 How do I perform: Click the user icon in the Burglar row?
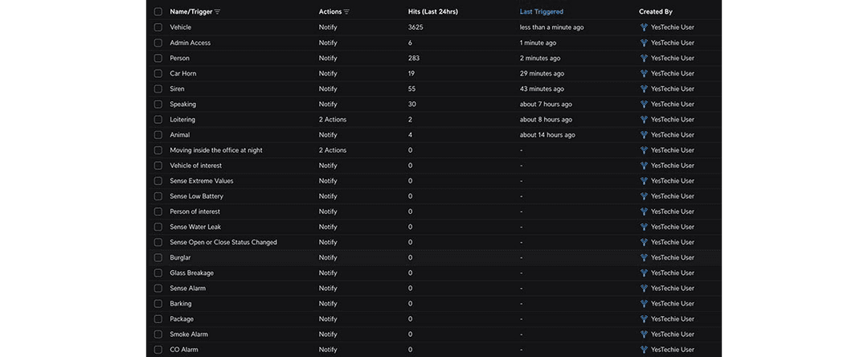644,257
